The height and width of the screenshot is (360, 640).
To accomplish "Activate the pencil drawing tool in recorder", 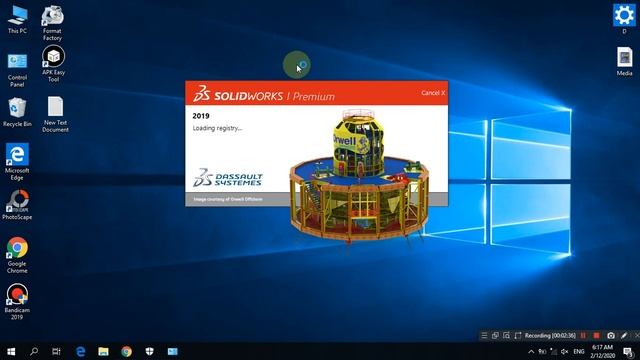I will pos(624,336).
